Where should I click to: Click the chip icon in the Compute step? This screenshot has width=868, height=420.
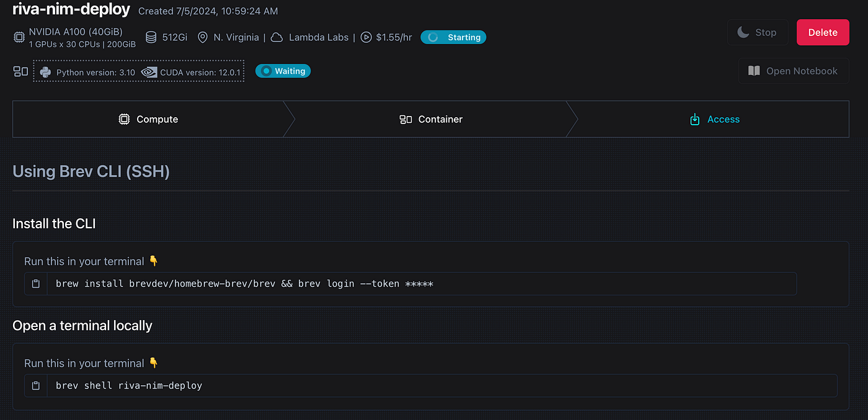pyautogui.click(x=124, y=119)
